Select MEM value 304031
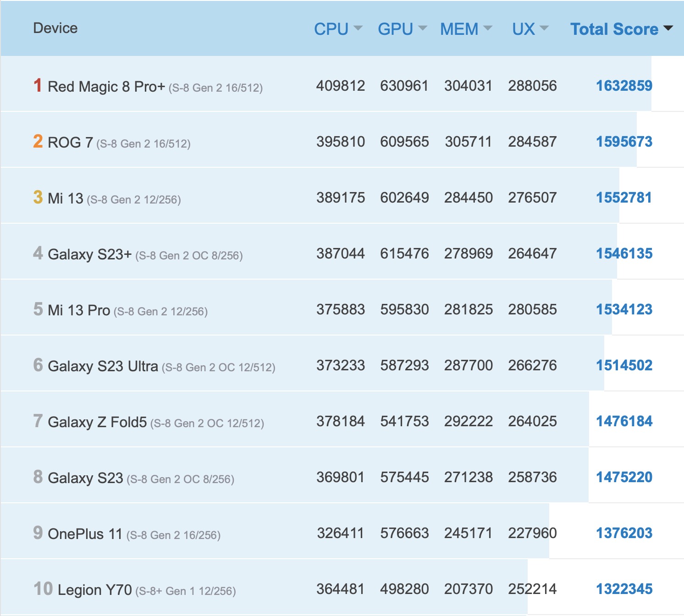The height and width of the screenshot is (616, 684). click(x=468, y=86)
